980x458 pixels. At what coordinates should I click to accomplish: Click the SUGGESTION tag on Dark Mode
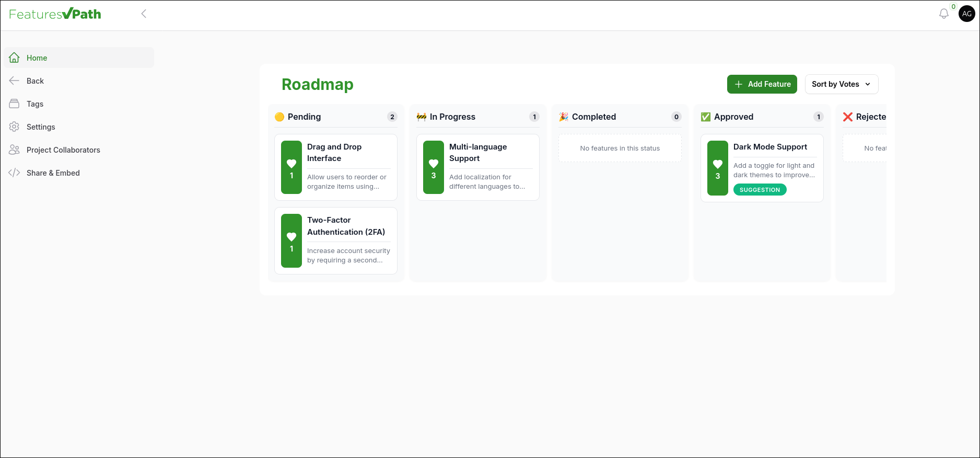760,190
